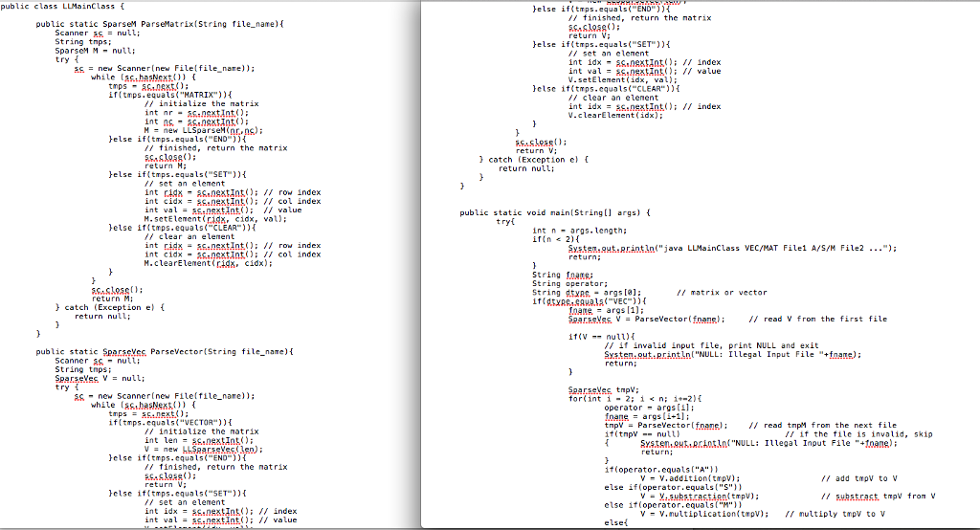Click the 'public class LLMainClass {' line
This screenshot has height=530, width=980.
(x=62, y=7)
